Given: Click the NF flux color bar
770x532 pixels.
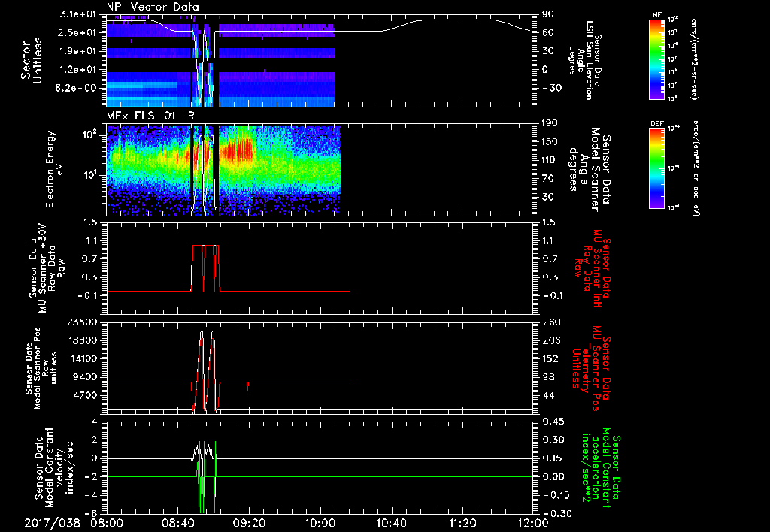Looking at the screenshot, I should tap(657, 59).
